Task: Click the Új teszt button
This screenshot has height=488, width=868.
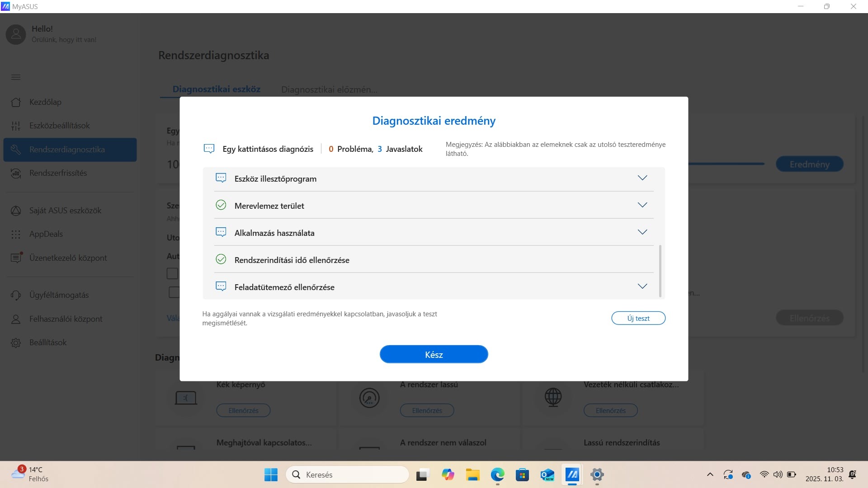Action: (638, 318)
